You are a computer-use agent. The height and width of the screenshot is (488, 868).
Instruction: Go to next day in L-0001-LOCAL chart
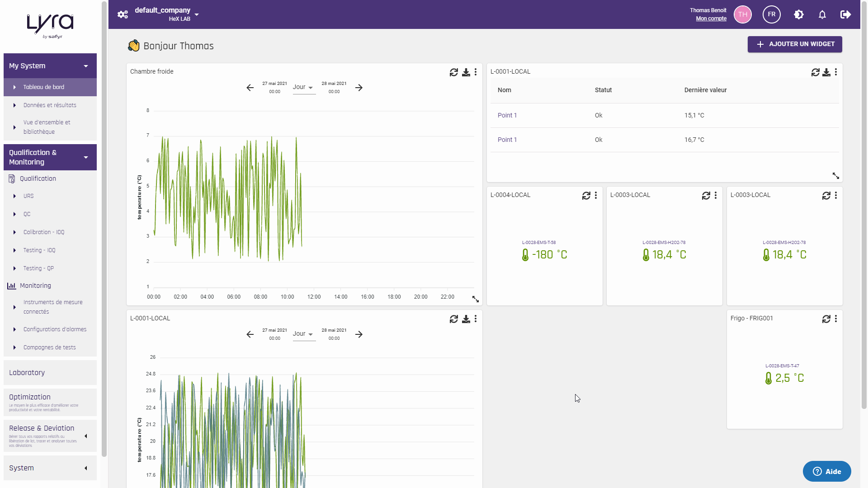click(359, 334)
